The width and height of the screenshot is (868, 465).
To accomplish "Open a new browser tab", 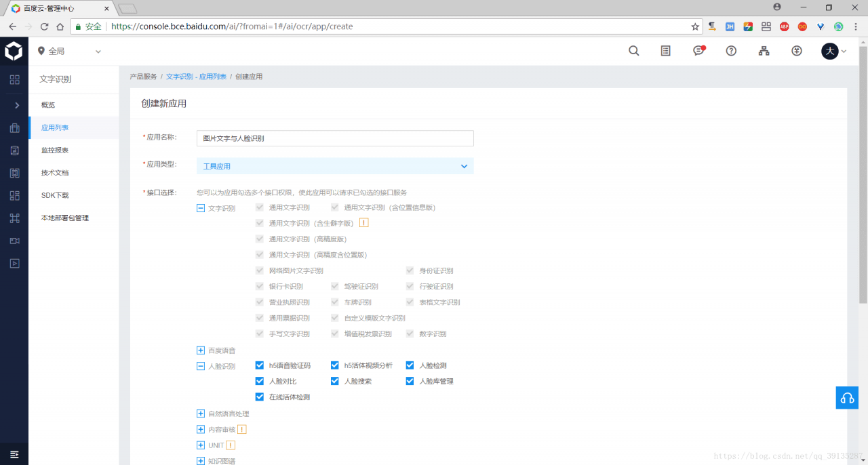I will (x=127, y=8).
